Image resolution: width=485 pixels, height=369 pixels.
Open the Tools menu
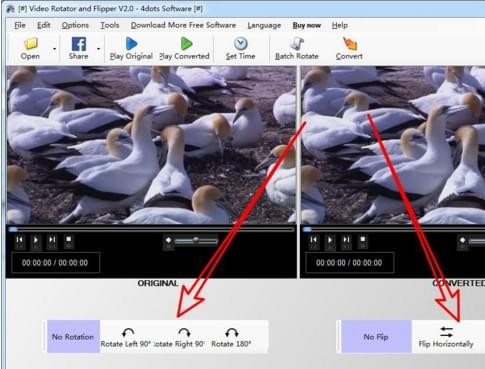pos(110,25)
